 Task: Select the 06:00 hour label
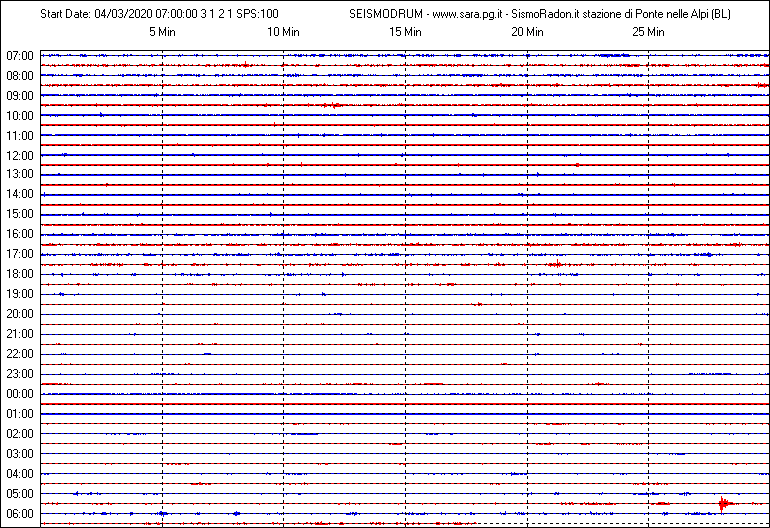(x=21, y=514)
